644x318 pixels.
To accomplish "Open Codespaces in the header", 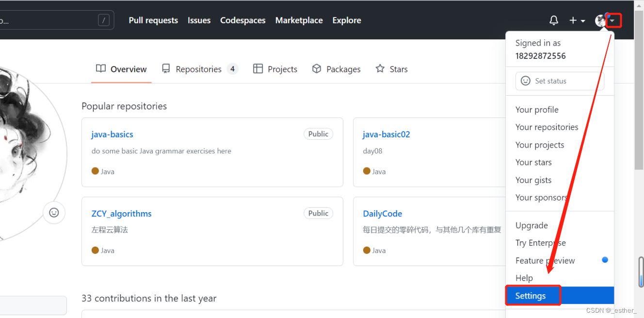I will (243, 20).
